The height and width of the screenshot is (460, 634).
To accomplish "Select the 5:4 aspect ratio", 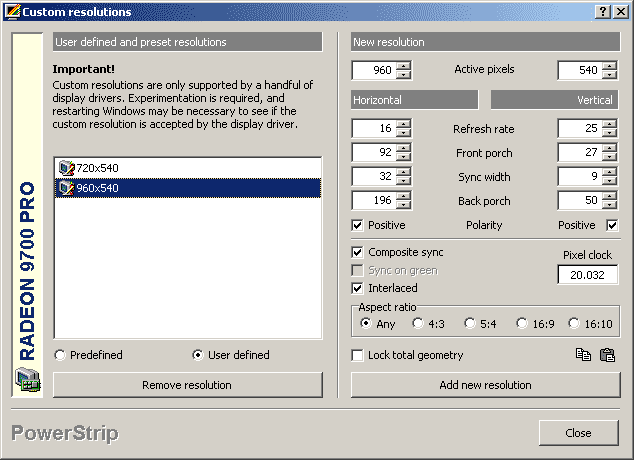I will coord(470,323).
